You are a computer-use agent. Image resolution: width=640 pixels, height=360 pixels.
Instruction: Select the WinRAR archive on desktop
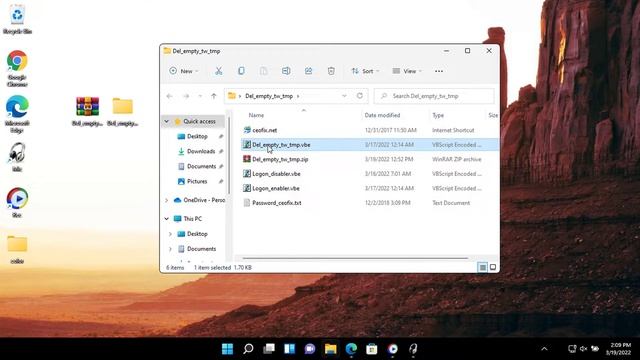tap(87, 111)
